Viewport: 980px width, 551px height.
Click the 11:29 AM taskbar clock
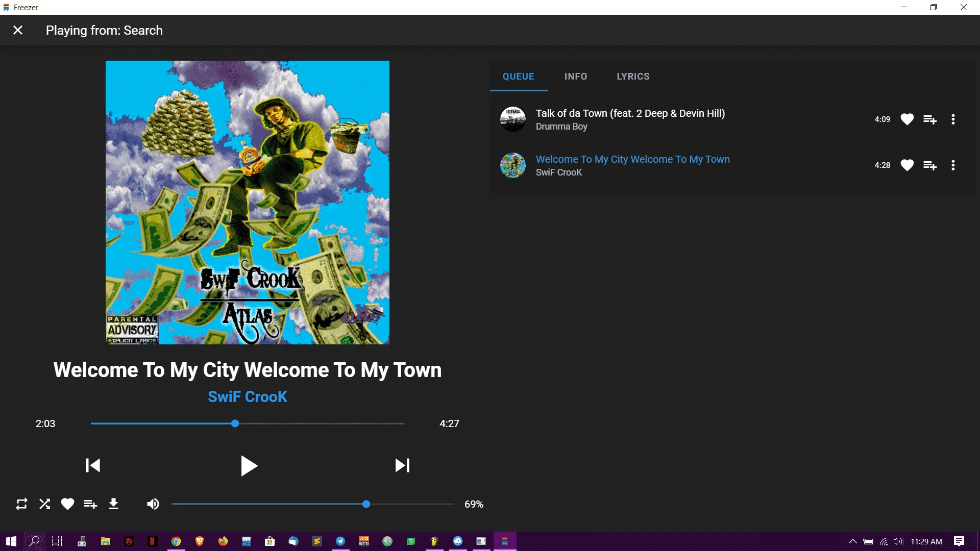point(926,541)
